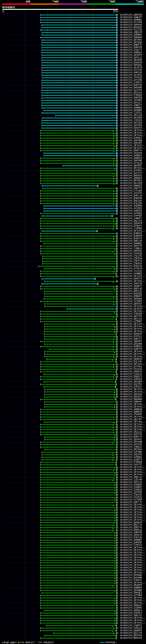Image resolution: width=146 pixels, height=644 pixels.
Task: Click the cyan ~100% identity legend segment
Action: [x=130, y=4]
